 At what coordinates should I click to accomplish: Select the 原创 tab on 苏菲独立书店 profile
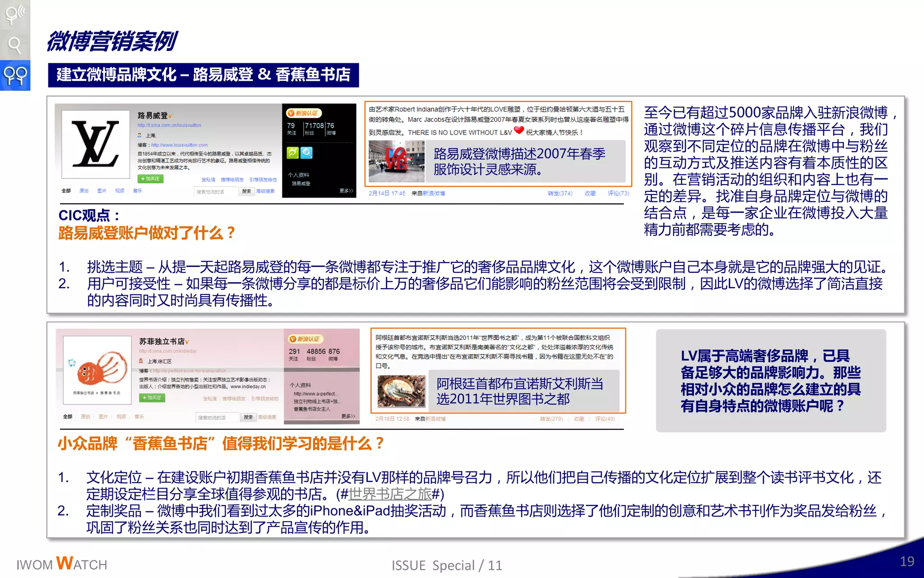[85, 416]
